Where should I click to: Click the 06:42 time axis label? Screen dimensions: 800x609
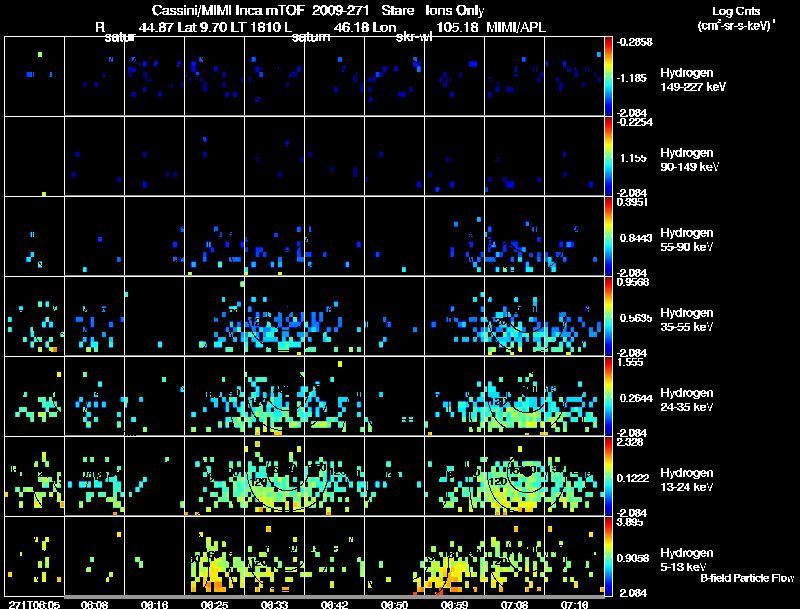click(x=335, y=604)
